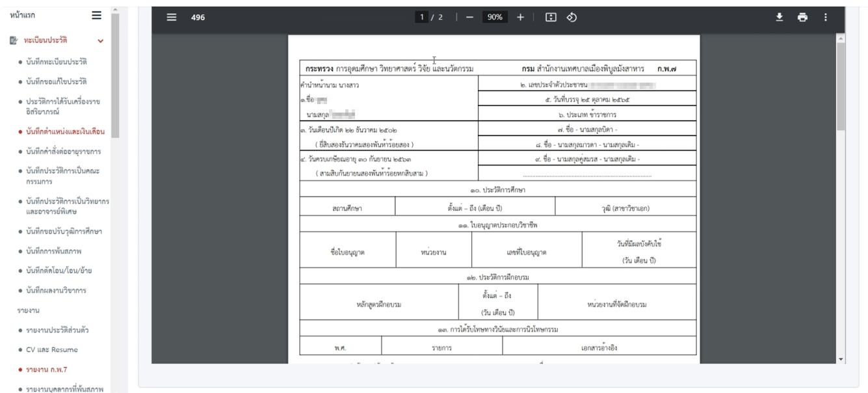Open CV และ Resume report
The width and height of the screenshot is (868, 393).
(51, 349)
